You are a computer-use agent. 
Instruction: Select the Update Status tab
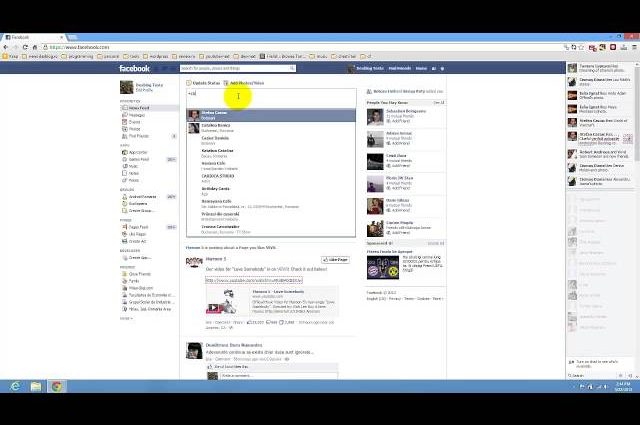(x=203, y=83)
